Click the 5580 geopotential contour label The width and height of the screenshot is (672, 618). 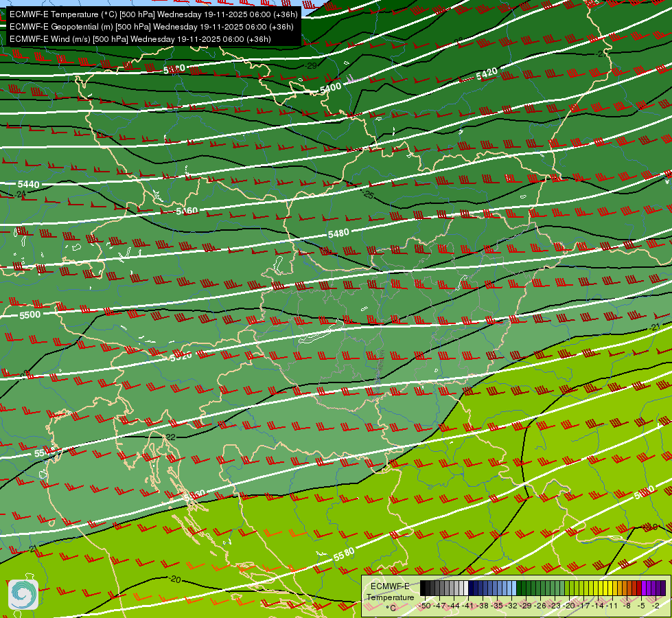point(344,554)
